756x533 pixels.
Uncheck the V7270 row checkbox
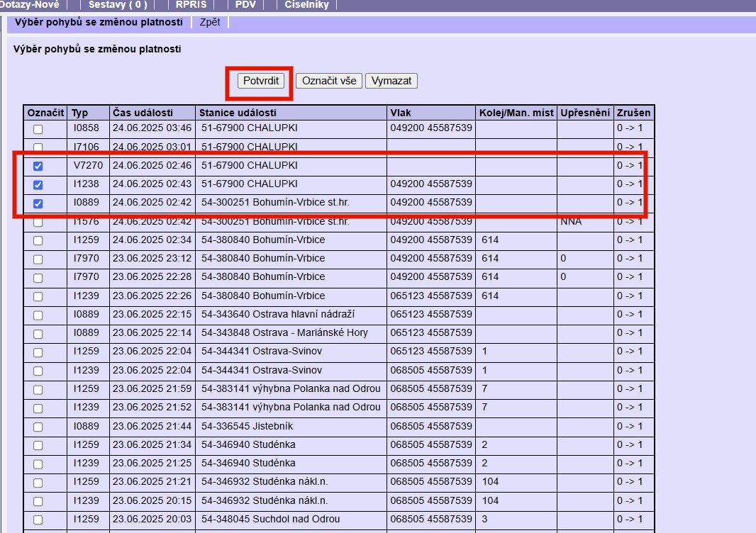[38, 166]
